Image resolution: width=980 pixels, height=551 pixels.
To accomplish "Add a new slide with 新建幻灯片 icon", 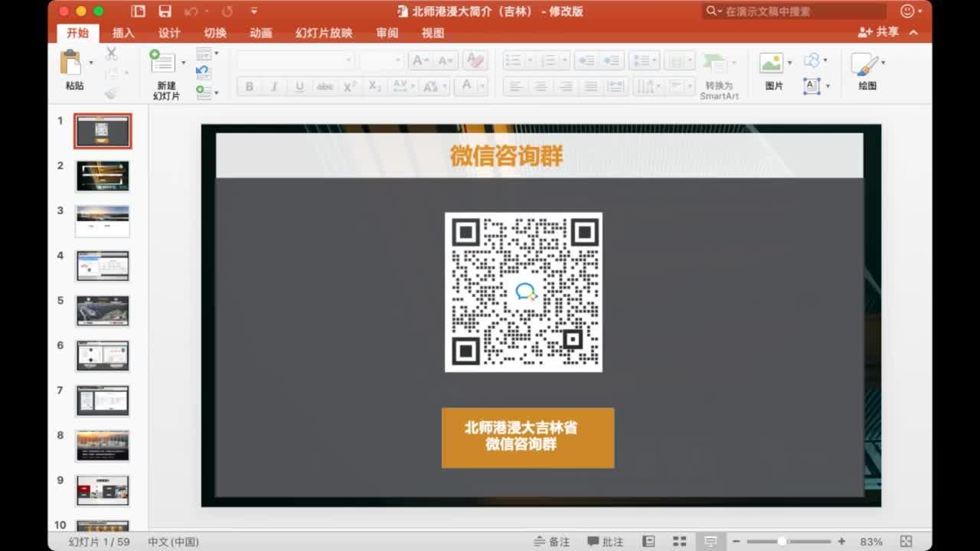I will click(162, 61).
